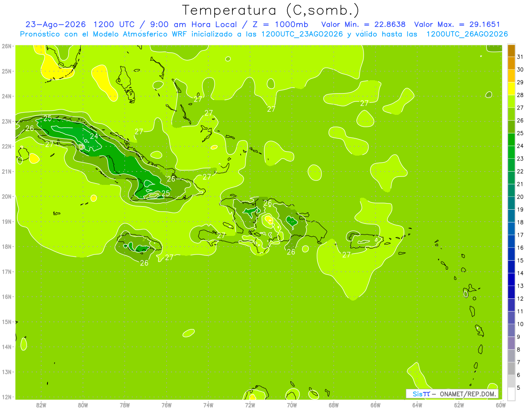Select the '1200UTC_26AGO2026' valid-until time

tap(467, 34)
